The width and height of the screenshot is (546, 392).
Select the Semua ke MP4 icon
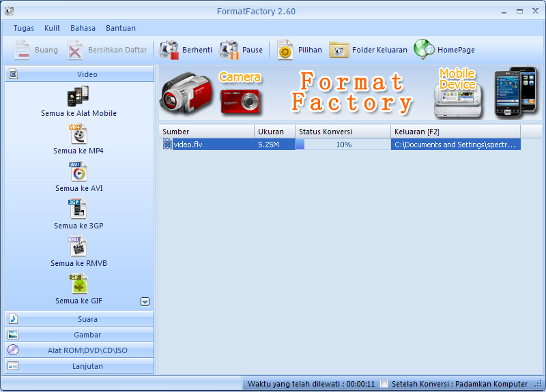pyautogui.click(x=78, y=134)
